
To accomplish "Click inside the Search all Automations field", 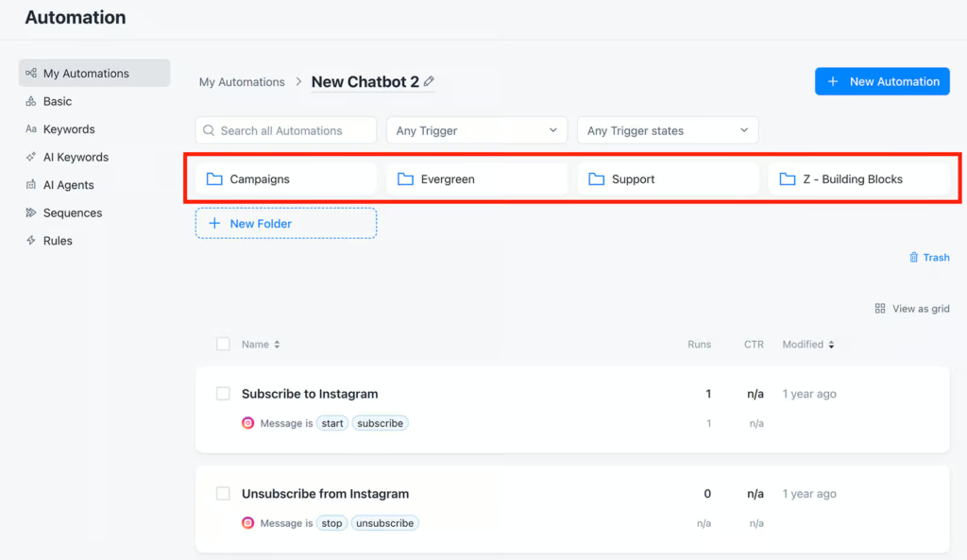I will [285, 129].
